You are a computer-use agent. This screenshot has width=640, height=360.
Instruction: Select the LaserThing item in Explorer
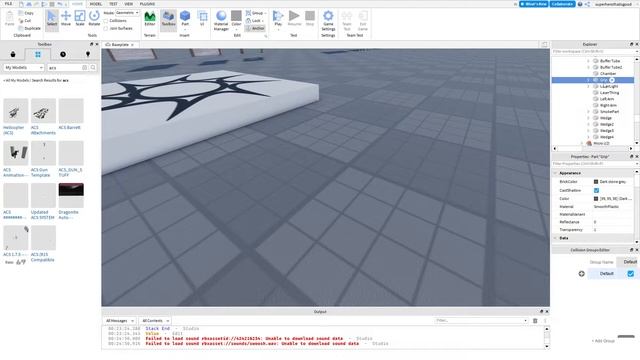pyautogui.click(x=609, y=93)
